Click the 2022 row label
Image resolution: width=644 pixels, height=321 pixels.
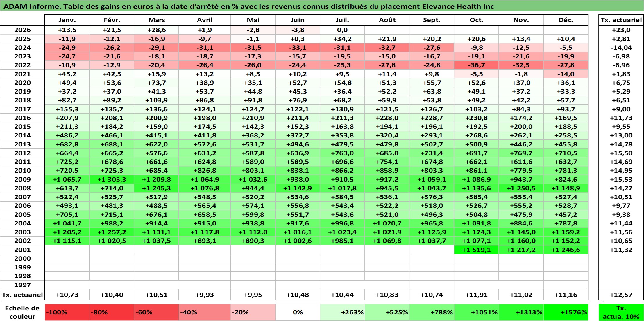tap(22, 65)
